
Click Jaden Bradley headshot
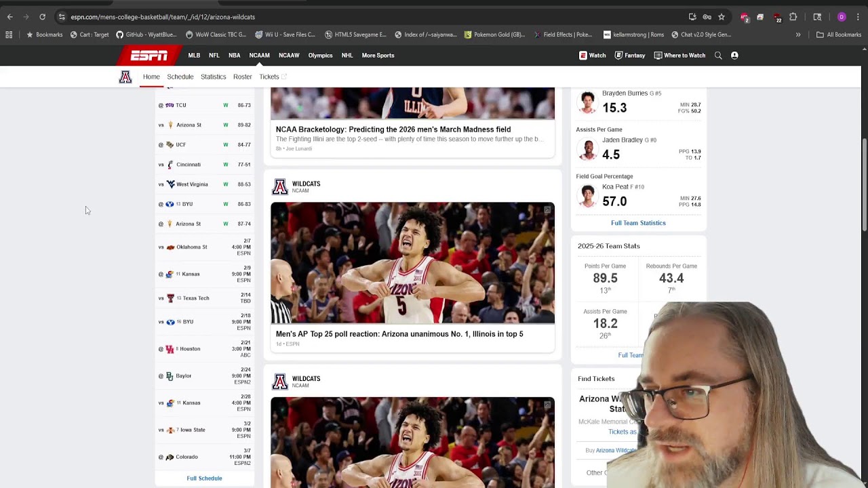[x=587, y=150]
